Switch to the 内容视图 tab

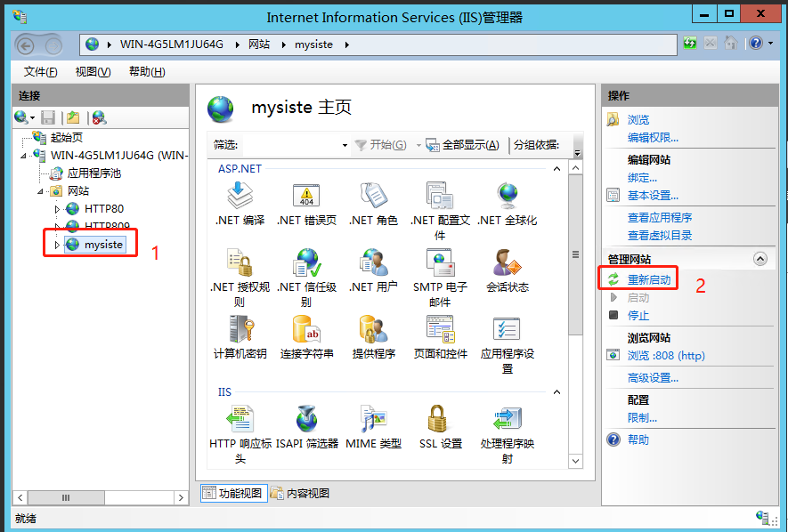pos(300,494)
